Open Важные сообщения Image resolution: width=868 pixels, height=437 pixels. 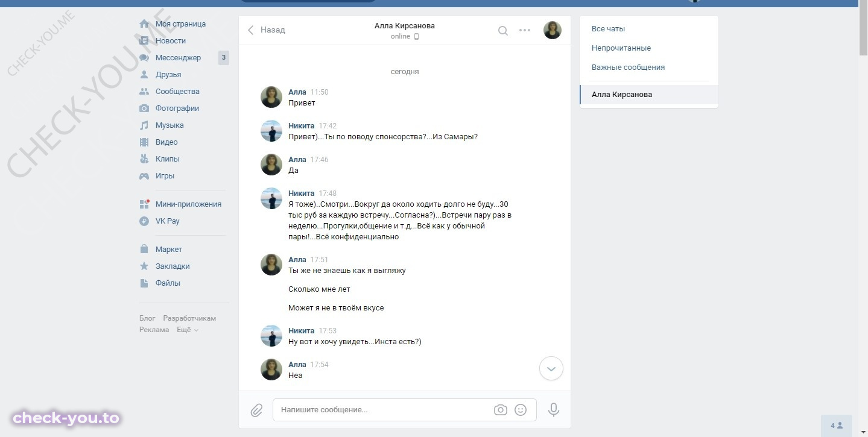(x=628, y=68)
